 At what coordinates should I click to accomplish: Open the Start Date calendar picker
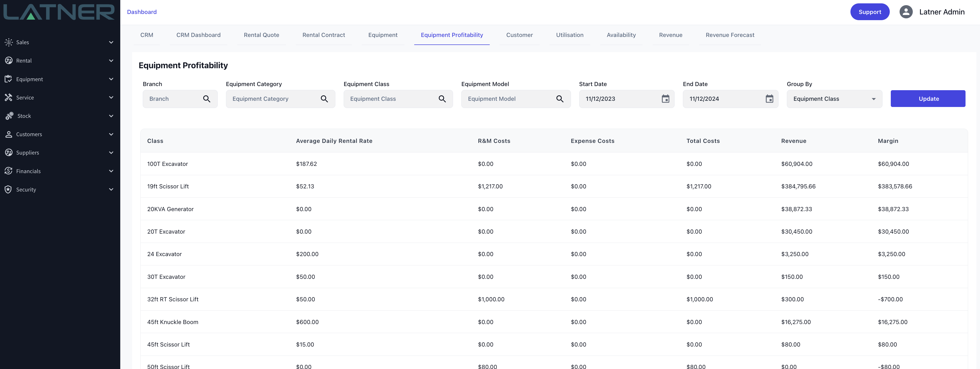(665, 99)
